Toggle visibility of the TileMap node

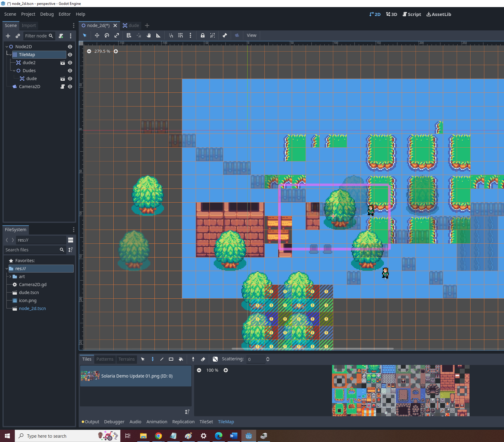pos(70,54)
